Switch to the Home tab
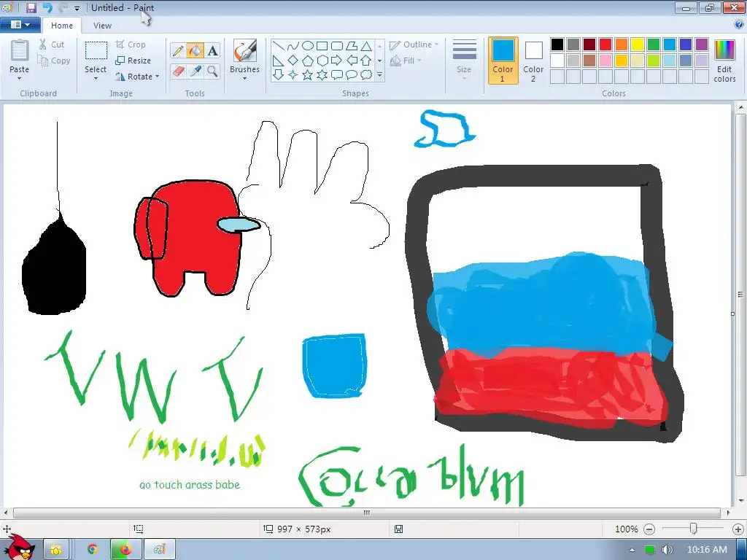Screen dimensions: 747x560 tap(62, 26)
